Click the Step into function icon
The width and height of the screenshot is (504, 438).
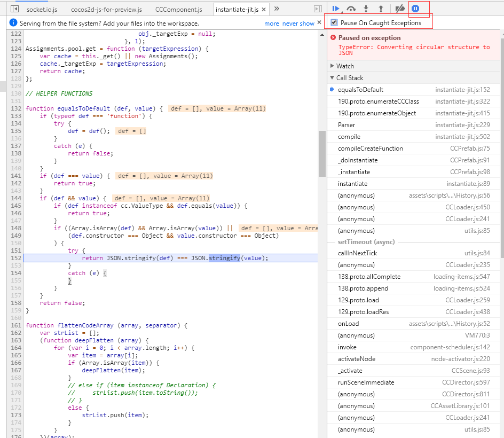pyautogui.click(x=366, y=9)
